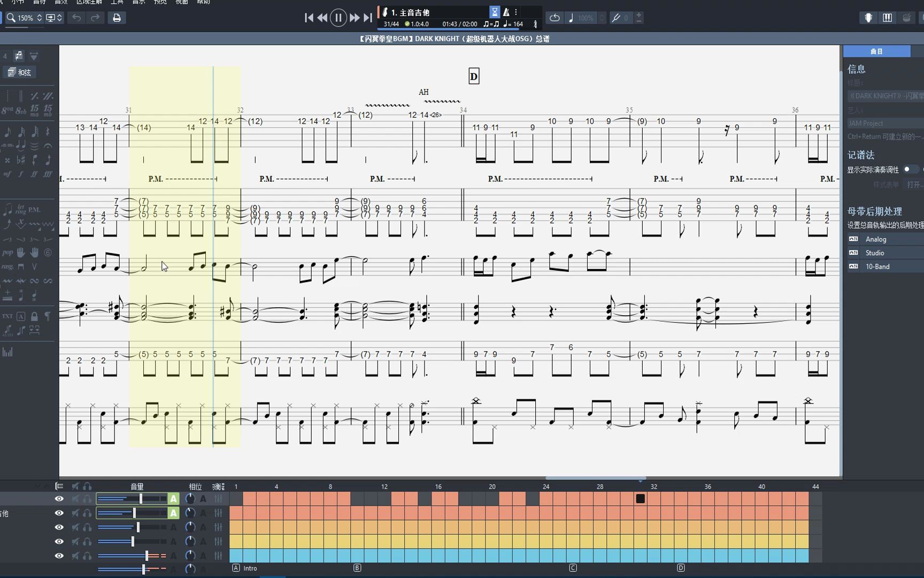
Task: Select the simple repeat sign tool
Action: point(34,96)
